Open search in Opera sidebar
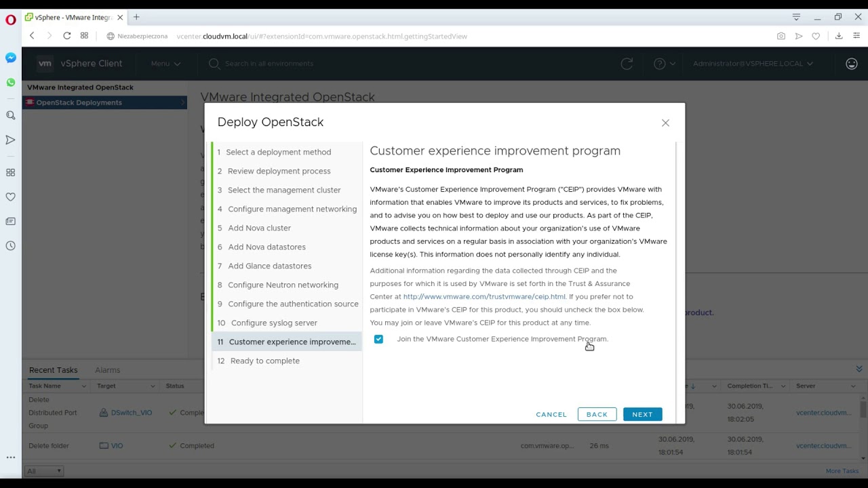 [x=10, y=116]
